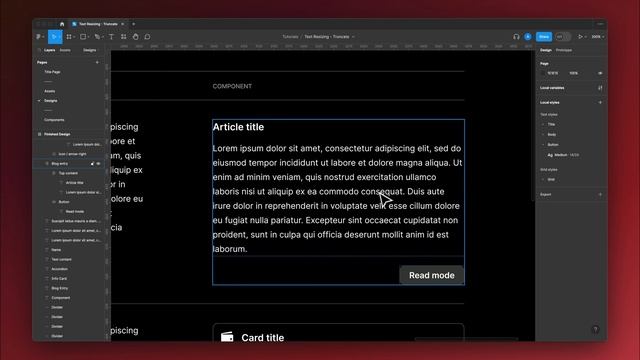Image resolution: width=640 pixels, height=360 pixels.
Task: Select the Accordion layer
Action: click(60, 269)
